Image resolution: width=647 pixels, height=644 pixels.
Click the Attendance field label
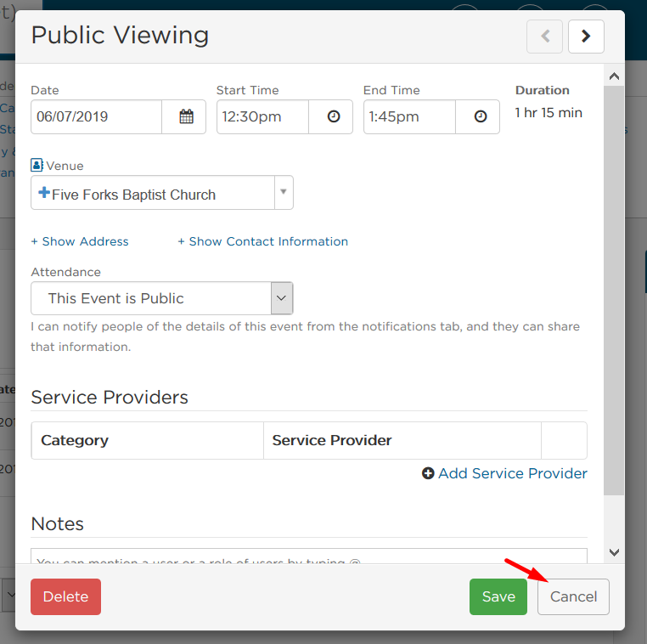tap(66, 272)
